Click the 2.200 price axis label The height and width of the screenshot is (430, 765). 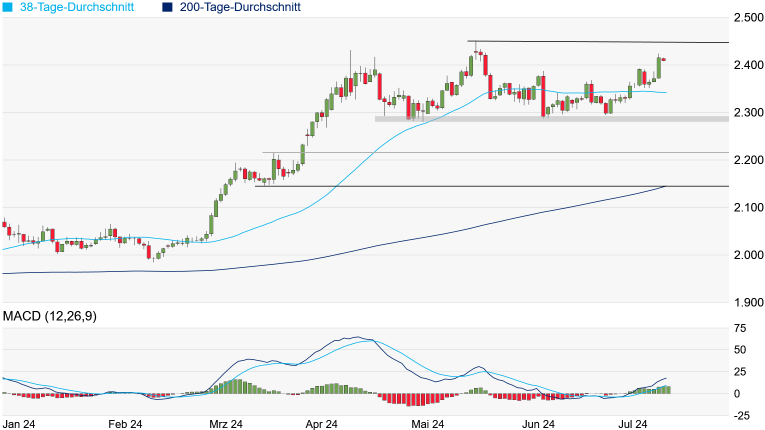coord(748,160)
